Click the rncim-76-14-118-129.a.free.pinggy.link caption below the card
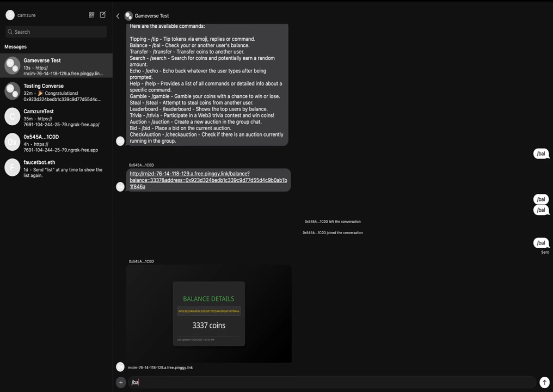Screen dimensions: 553x392 pyautogui.click(x=160, y=367)
